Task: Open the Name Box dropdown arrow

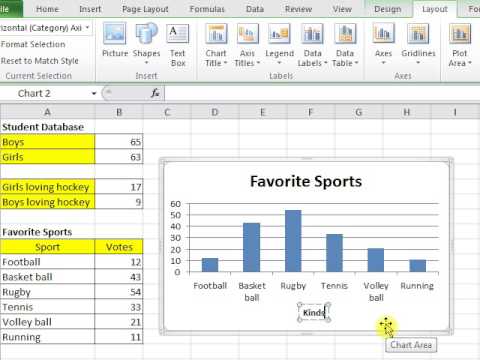Action: (94, 93)
